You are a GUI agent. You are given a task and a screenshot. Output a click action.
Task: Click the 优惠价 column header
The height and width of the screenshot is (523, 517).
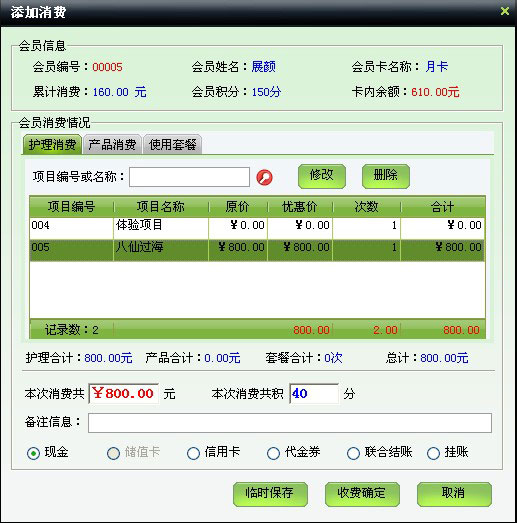300,207
